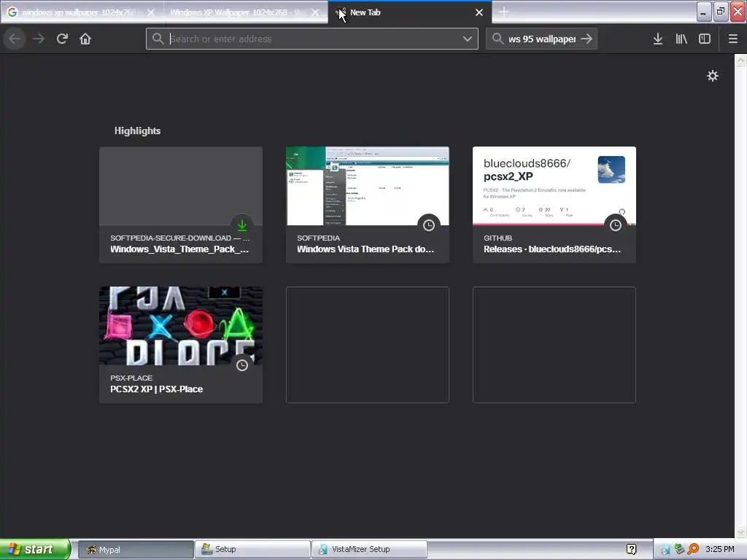Click the search box magnifier icon
This screenshot has width=747, height=560.
[x=498, y=39]
